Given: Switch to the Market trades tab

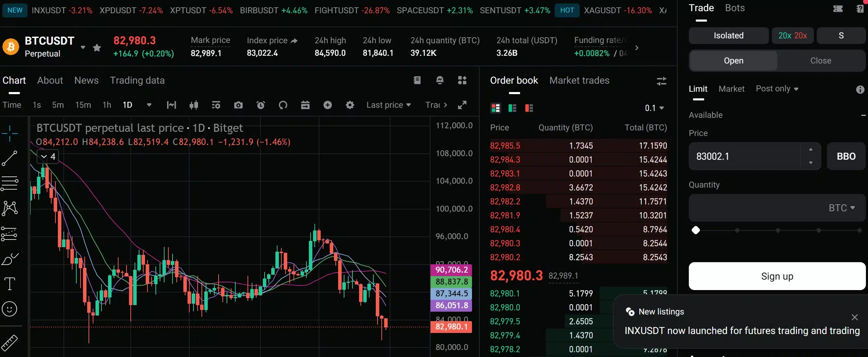Looking at the screenshot, I should tap(579, 80).
